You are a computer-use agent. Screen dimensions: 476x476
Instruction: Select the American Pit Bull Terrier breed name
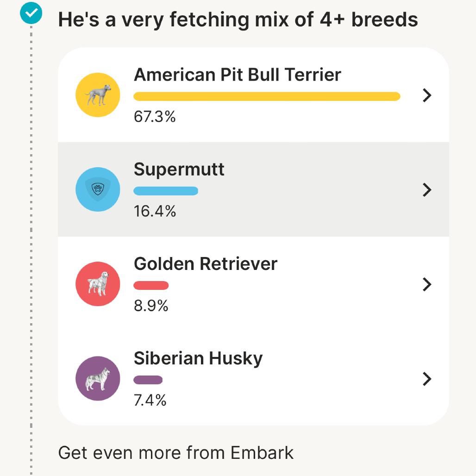pos(237,75)
